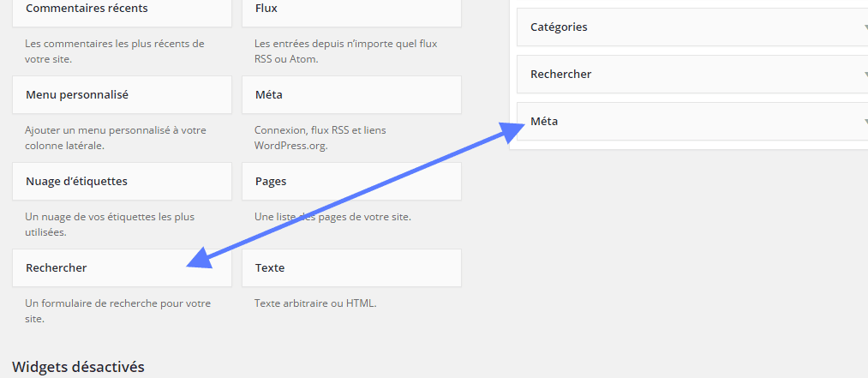Choose the Menu personnalisé widget
Screen dimensions: 868x378
[122, 94]
